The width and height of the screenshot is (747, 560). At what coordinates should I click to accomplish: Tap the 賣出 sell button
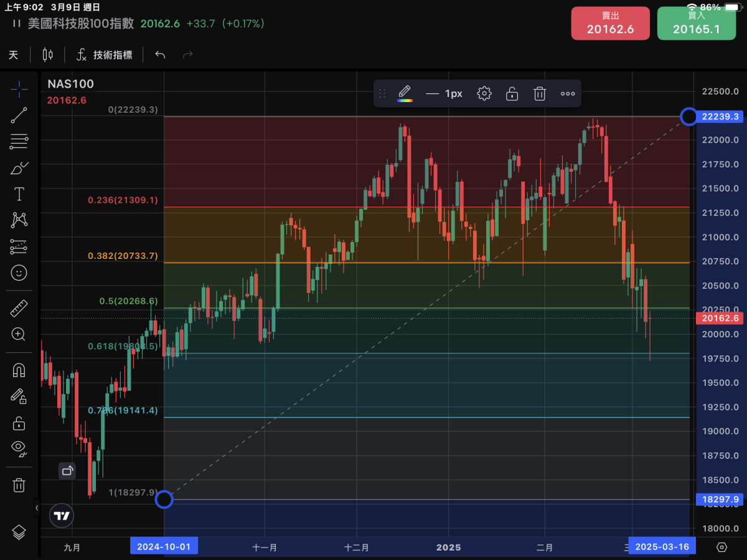coord(610,23)
